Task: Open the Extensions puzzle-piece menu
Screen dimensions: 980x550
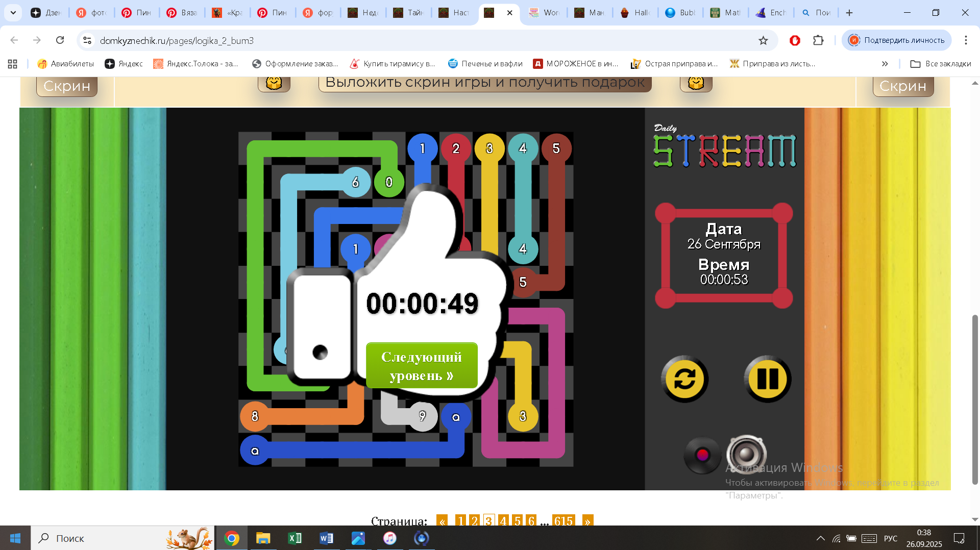Action: point(818,40)
